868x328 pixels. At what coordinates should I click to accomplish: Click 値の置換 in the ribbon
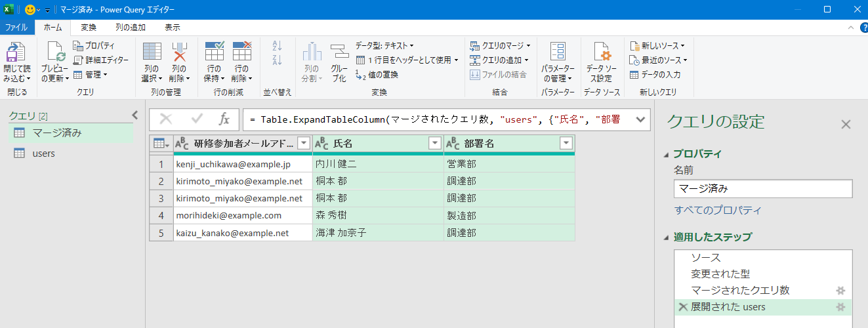coord(377,74)
